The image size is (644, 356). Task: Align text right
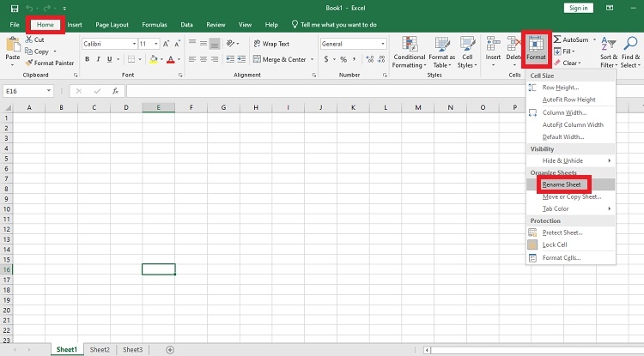(215, 59)
